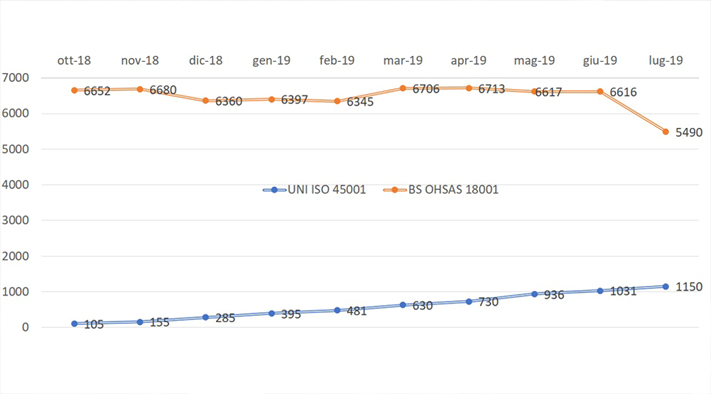Click the orange BS OHSAS 18001 legend marker
711x394 pixels.
(395, 190)
